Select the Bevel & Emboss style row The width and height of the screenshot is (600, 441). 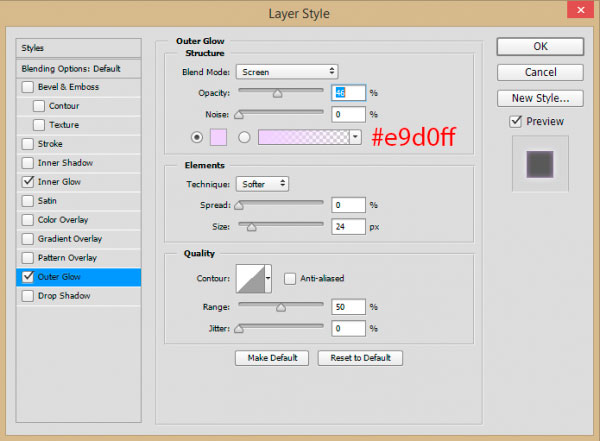coord(78,87)
